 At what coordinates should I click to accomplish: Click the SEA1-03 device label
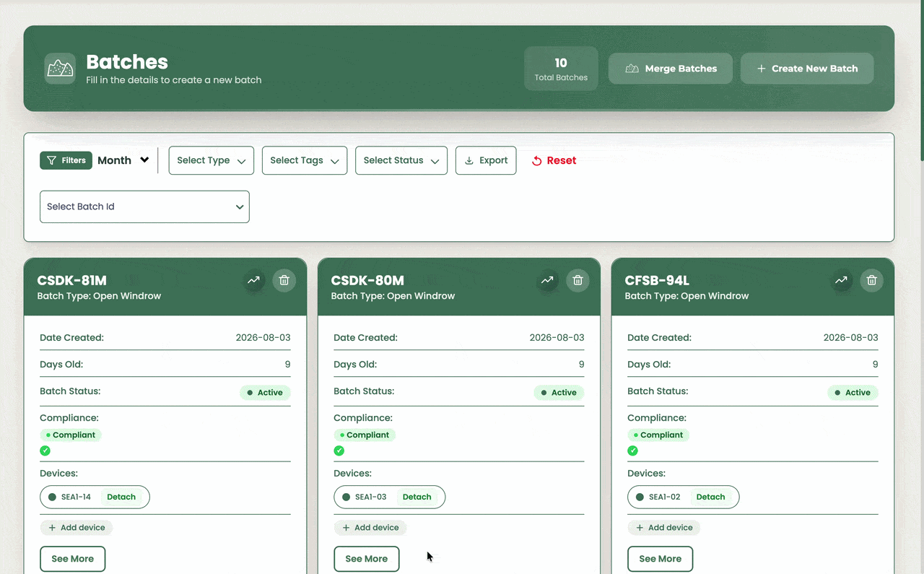pyautogui.click(x=371, y=497)
